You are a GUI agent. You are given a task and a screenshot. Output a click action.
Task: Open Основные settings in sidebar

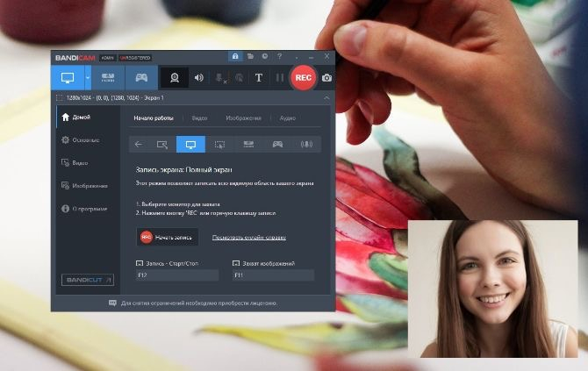click(x=81, y=139)
